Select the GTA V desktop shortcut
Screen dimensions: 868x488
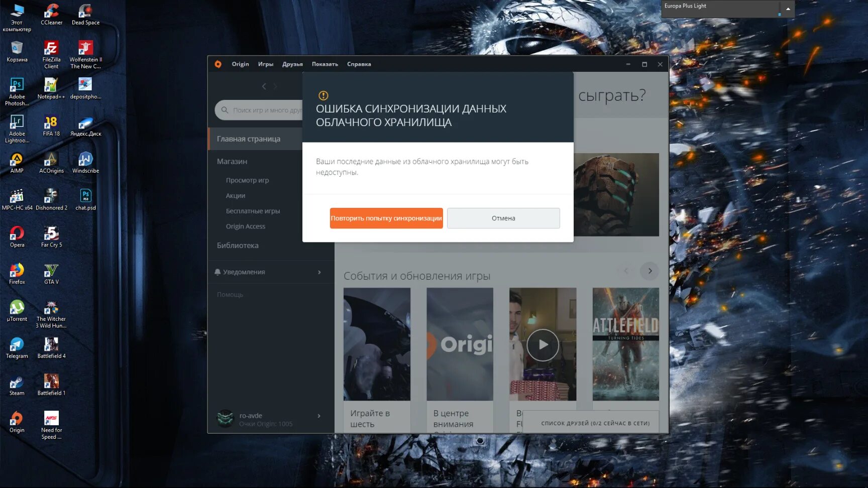pyautogui.click(x=51, y=274)
